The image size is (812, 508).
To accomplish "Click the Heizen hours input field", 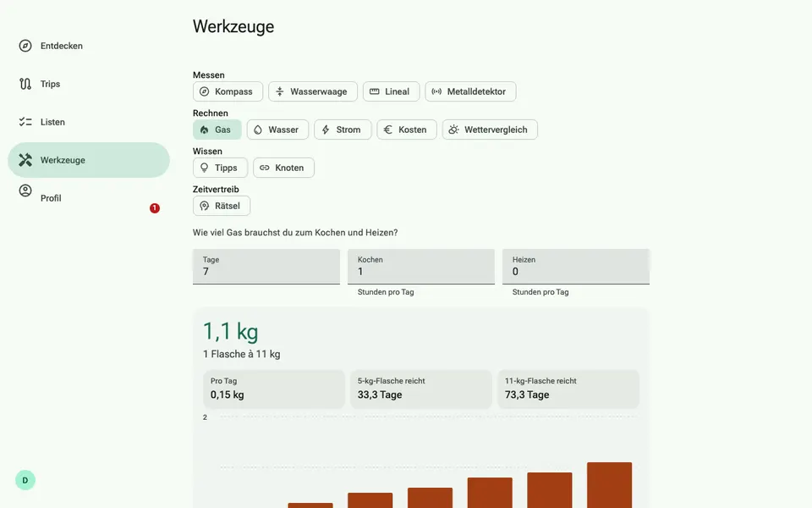I will (576, 267).
